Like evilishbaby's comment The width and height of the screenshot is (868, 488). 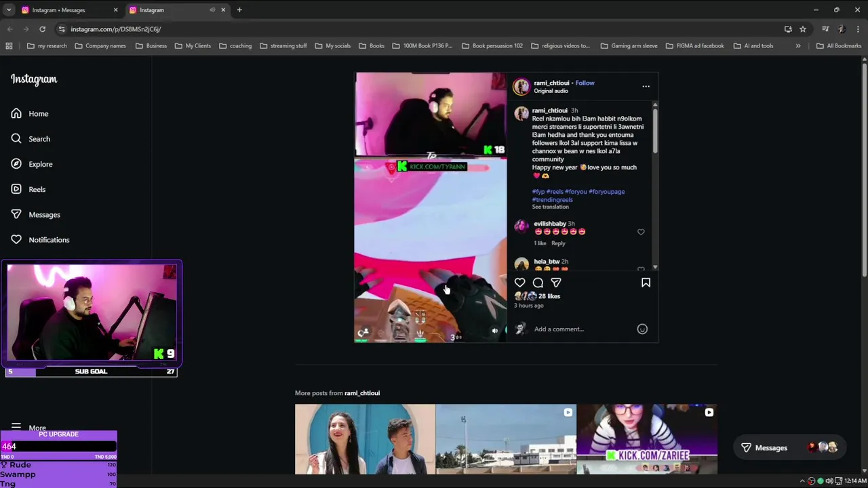(641, 232)
